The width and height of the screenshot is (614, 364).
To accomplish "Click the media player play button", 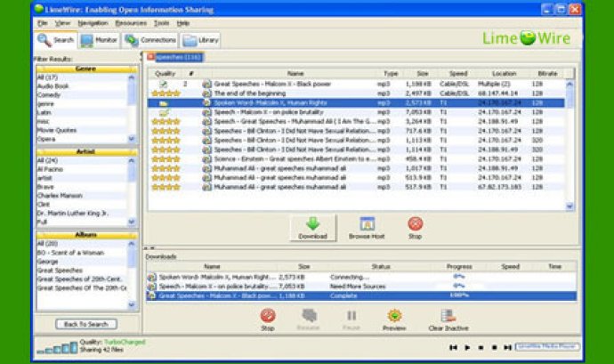I will point(467,347).
